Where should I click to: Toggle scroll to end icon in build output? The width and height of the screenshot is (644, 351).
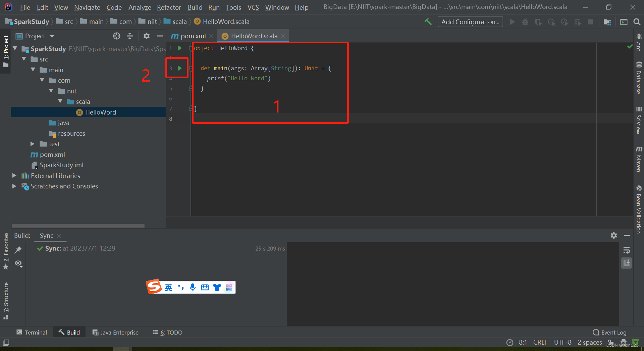coord(627,263)
